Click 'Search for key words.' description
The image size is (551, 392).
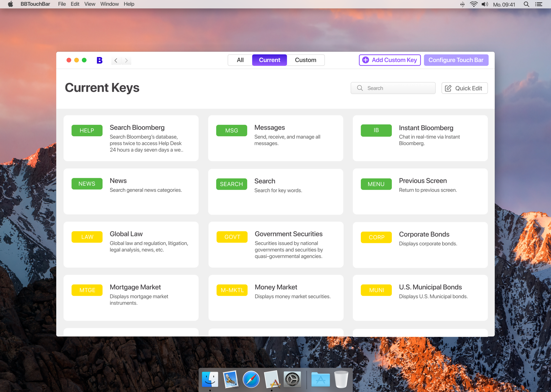click(x=278, y=190)
